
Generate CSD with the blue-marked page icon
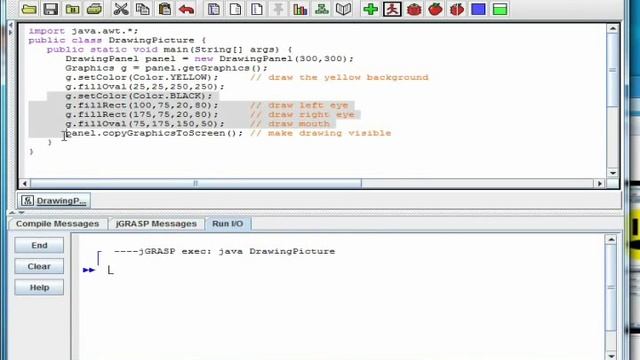pos(213,9)
